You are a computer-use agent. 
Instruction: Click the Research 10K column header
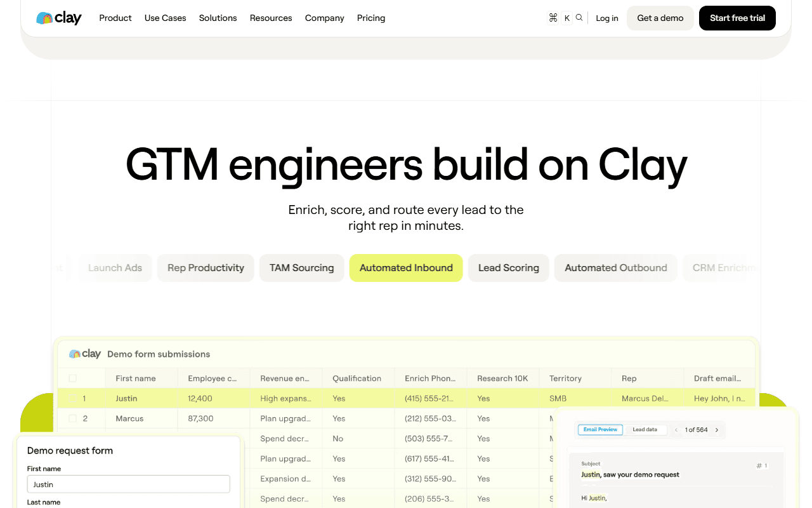click(x=503, y=378)
